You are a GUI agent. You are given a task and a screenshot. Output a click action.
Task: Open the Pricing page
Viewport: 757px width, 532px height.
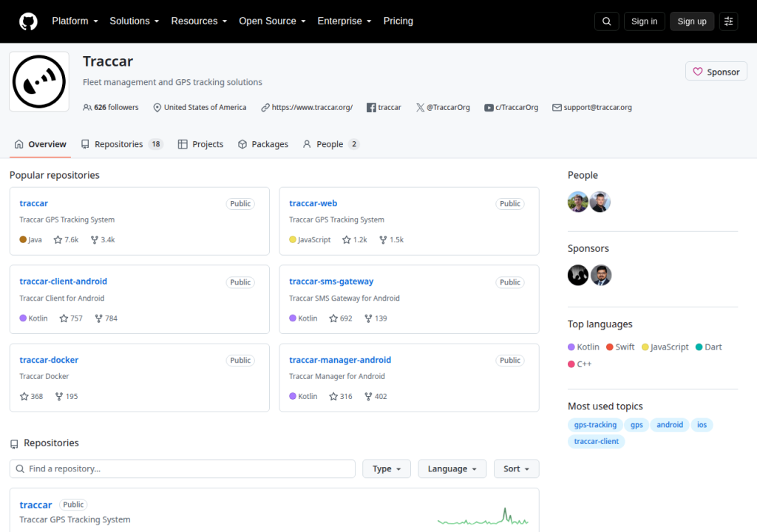(398, 21)
